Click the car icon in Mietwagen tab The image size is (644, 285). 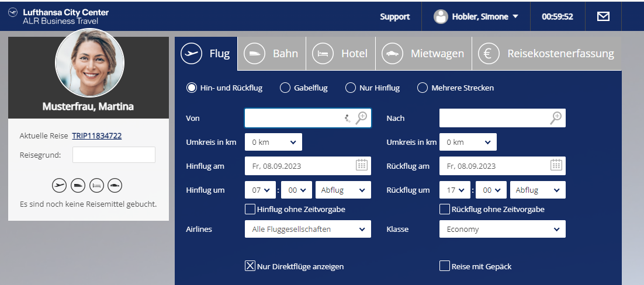pyautogui.click(x=392, y=54)
